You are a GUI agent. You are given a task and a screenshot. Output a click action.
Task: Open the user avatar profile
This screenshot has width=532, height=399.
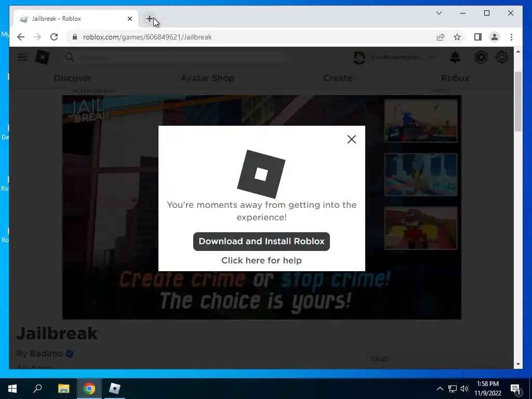359,57
